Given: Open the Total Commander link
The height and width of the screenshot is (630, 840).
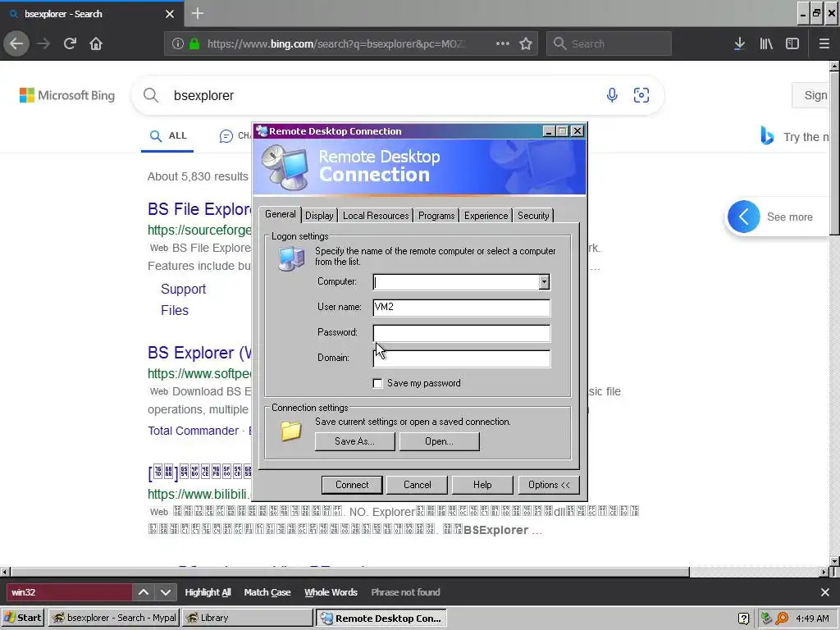Looking at the screenshot, I should point(193,431).
